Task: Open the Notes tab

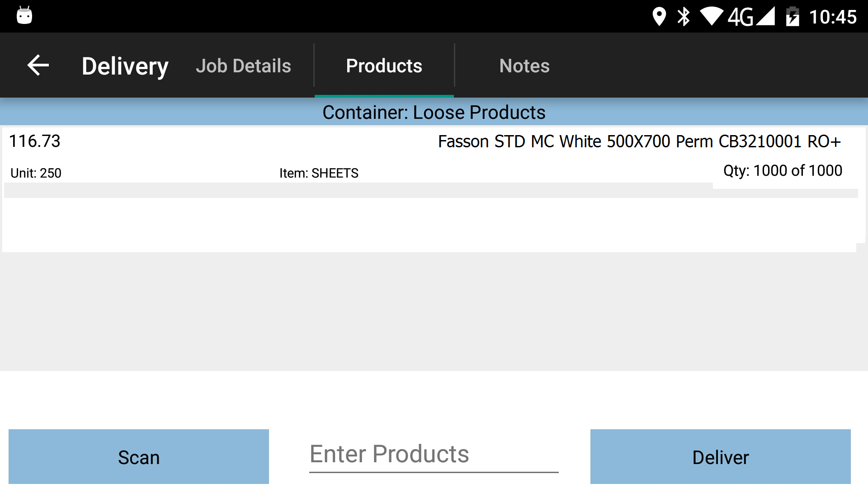Action: (524, 66)
